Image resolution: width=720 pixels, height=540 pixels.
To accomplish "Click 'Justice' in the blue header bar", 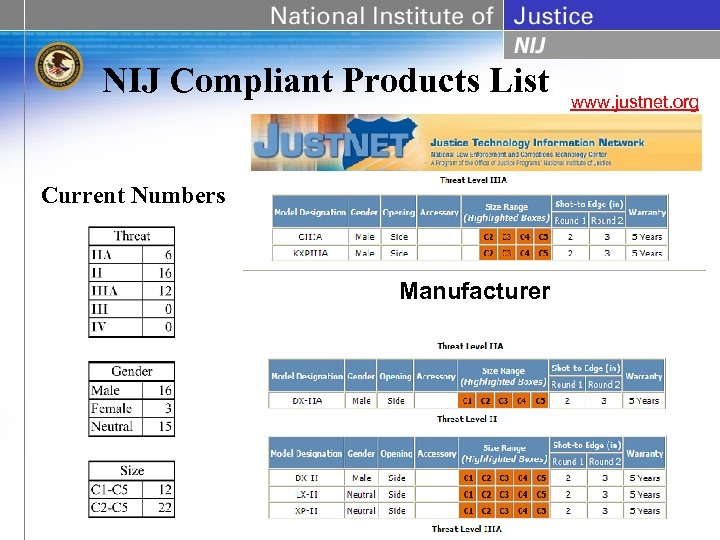I will click(553, 16).
